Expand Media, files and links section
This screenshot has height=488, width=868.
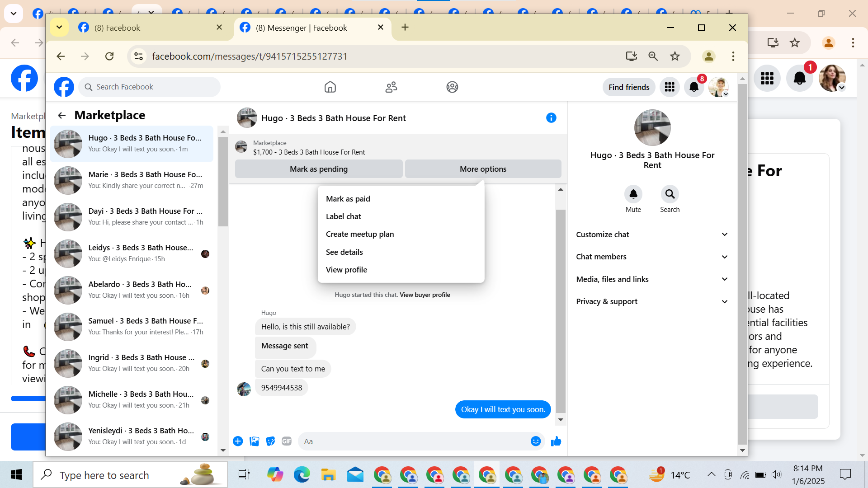pyautogui.click(x=652, y=279)
